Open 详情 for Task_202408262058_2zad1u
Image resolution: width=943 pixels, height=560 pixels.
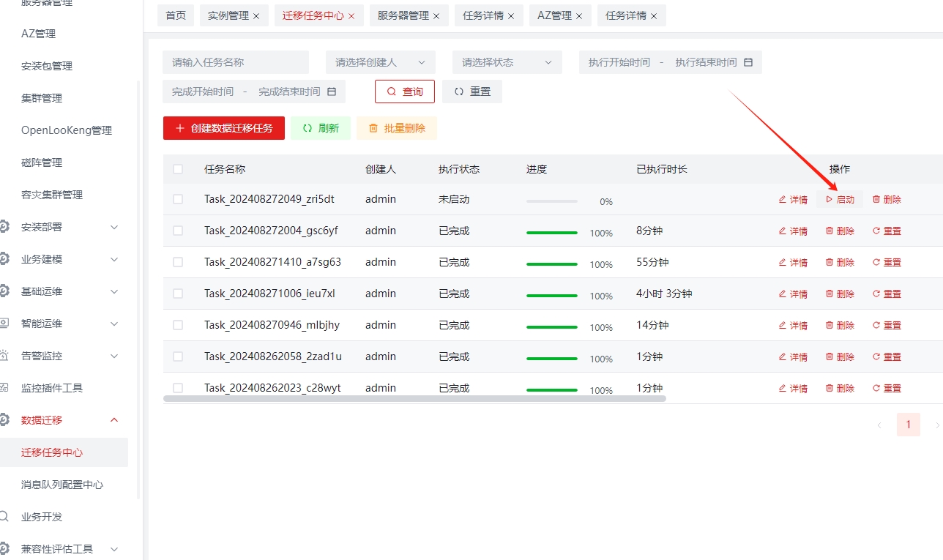[x=793, y=356]
